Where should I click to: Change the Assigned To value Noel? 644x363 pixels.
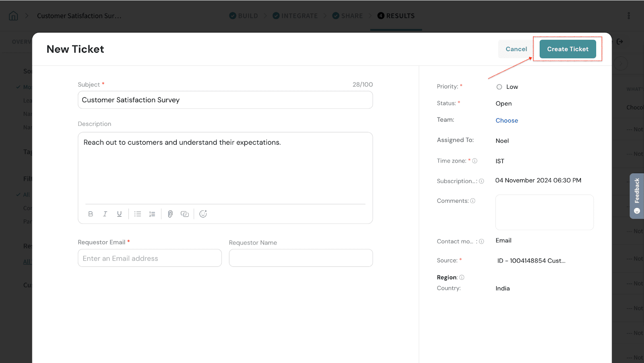tap(502, 141)
